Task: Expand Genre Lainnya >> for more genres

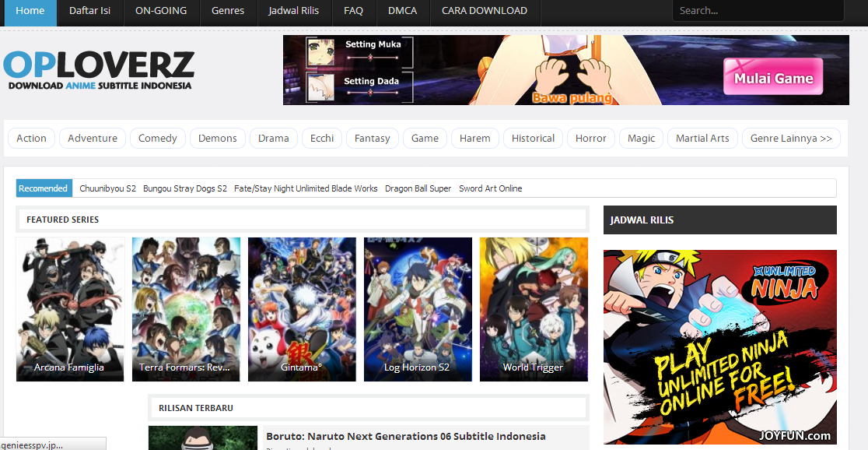Action: [x=791, y=139]
